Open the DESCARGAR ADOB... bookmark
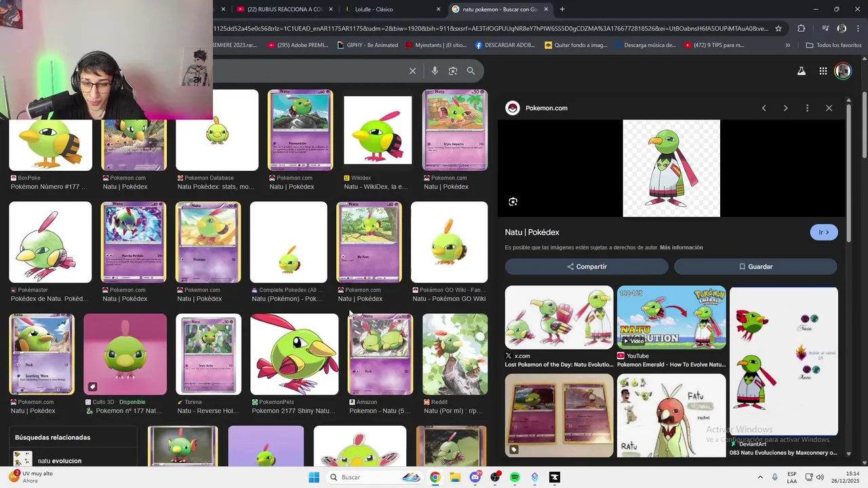868x488 pixels. pyautogui.click(x=505, y=45)
